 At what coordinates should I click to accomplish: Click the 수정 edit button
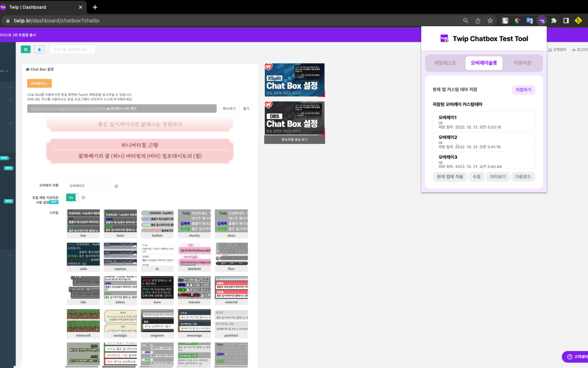[x=476, y=177]
